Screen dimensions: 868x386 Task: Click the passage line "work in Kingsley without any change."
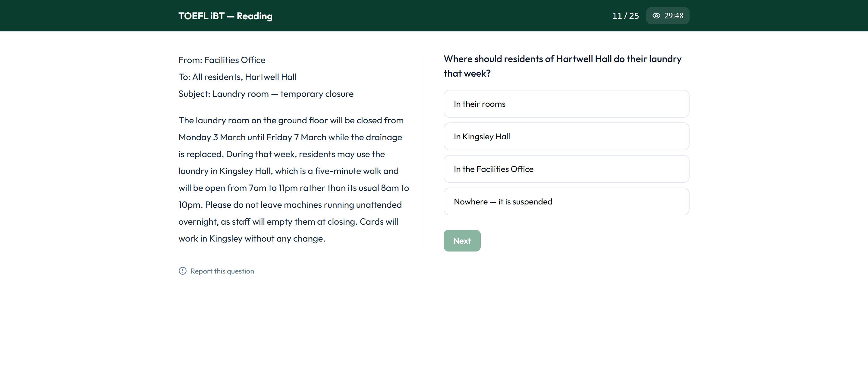[x=252, y=239]
